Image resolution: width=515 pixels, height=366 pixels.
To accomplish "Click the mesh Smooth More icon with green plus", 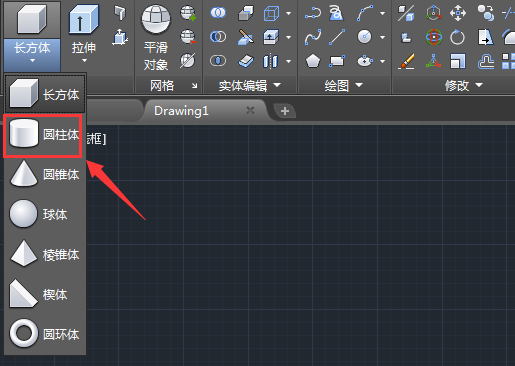I will coord(188,13).
